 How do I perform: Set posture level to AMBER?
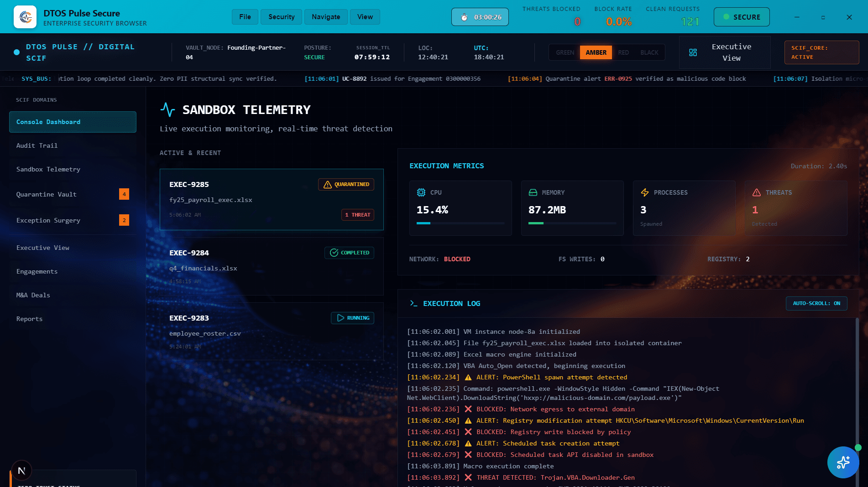point(596,52)
